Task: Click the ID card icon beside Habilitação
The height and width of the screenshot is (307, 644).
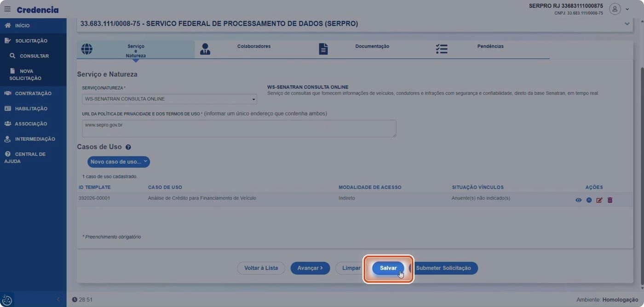Action: pos(8,108)
